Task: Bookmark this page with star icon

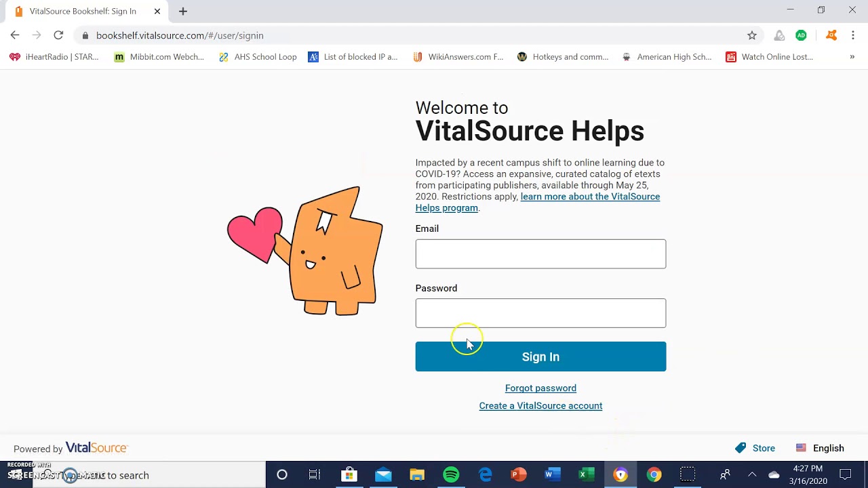Action: coord(751,35)
